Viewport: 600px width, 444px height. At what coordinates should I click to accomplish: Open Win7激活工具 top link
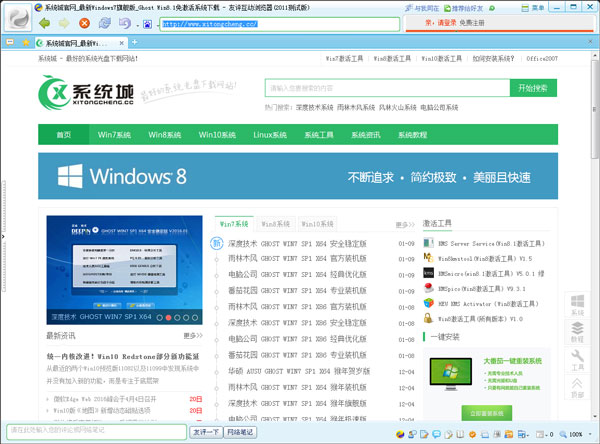344,59
